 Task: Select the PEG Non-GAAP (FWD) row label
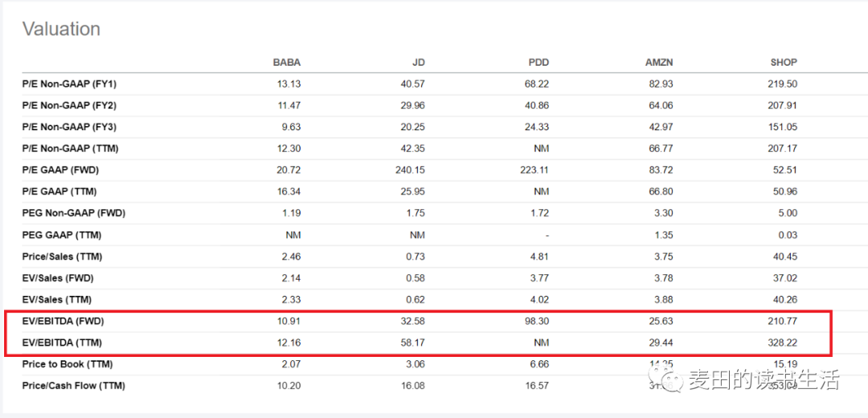click(x=74, y=213)
